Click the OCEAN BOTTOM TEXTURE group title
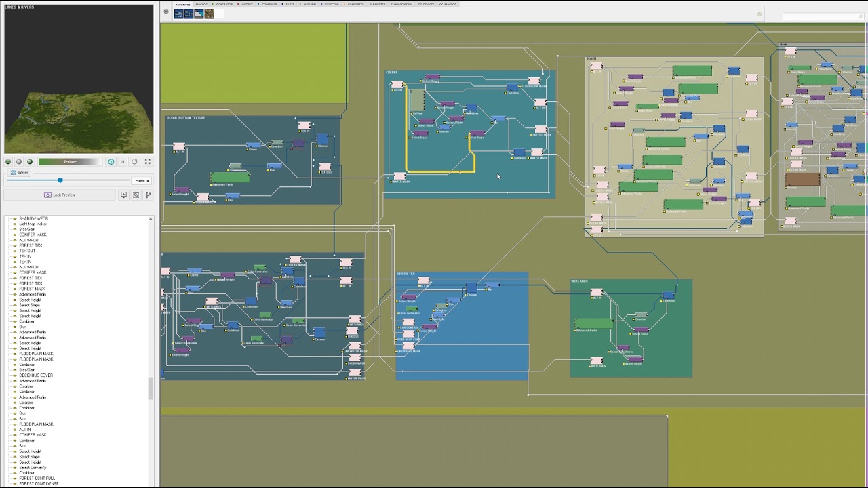 [186, 118]
